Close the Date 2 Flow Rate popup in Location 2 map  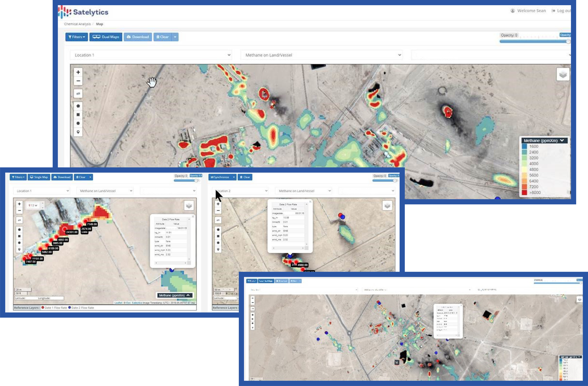coord(310,202)
